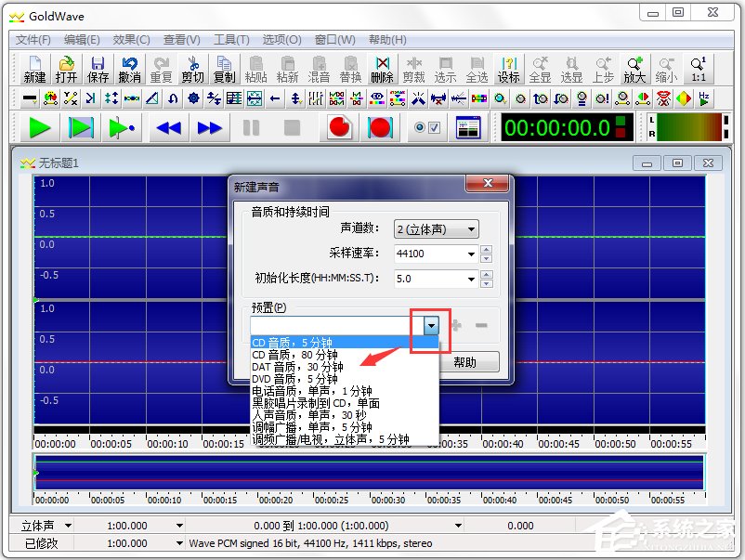This screenshot has height=560, width=745.
Task: Click the 设标 set marker icon
Action: (508, 70)
